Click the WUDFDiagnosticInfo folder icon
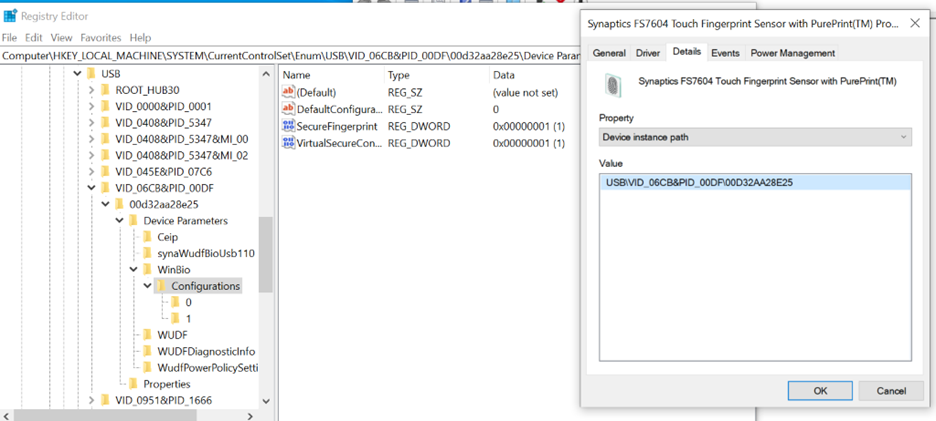The height and width of the screenshot is (421, 936). coord(147,351)
